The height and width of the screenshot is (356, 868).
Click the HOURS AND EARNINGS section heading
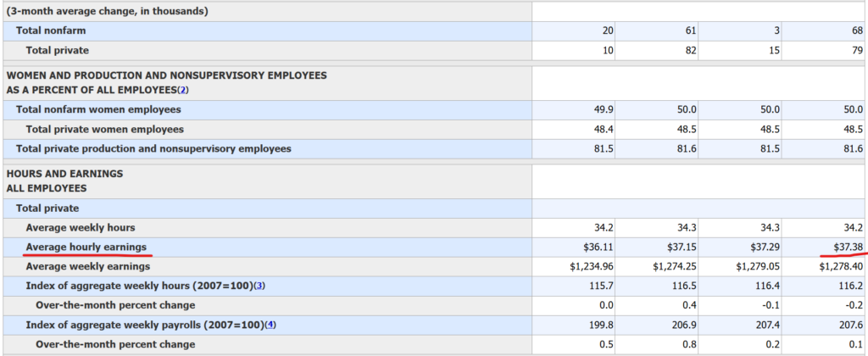click(64, 173)
